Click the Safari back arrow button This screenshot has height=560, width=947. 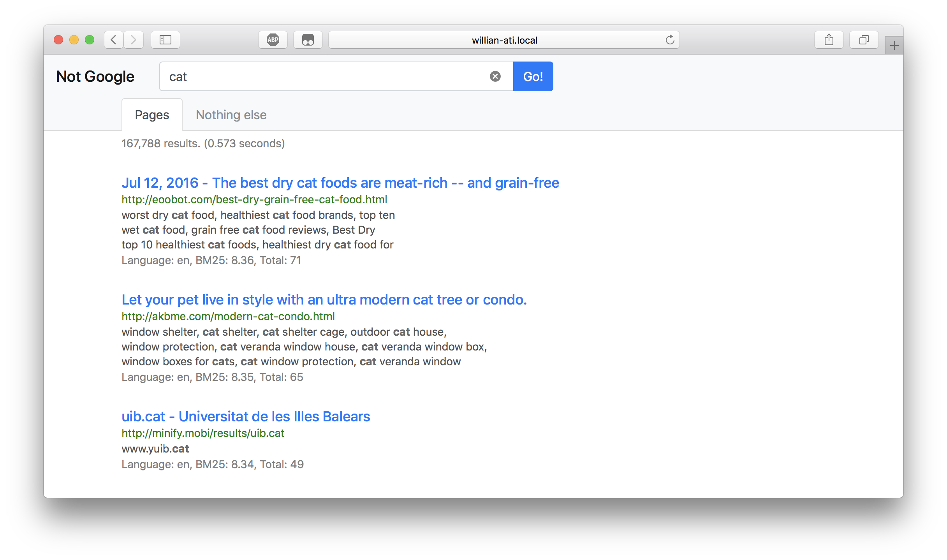pos(114,40)
